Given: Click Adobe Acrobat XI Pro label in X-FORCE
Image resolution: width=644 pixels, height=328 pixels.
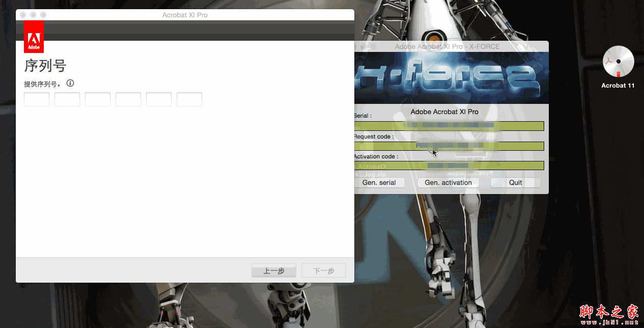Looking at the screenshot, I should (444, 112).
